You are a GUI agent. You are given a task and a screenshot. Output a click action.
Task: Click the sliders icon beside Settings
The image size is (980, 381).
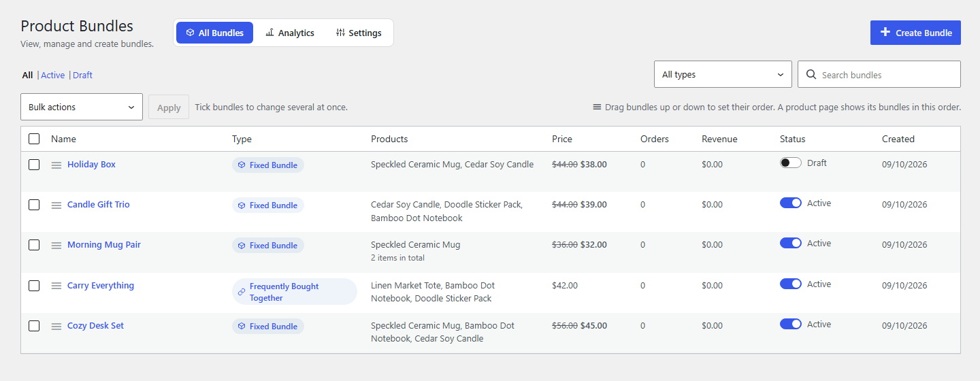[x=340, y=33]
